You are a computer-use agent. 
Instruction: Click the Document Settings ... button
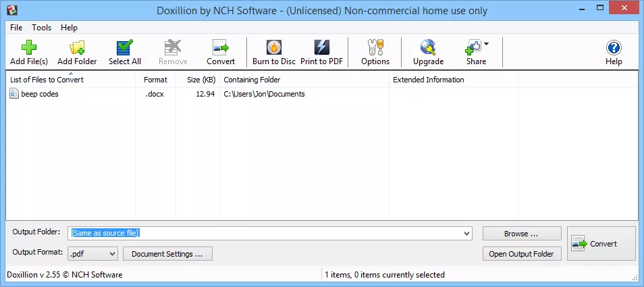pos(167,254)
